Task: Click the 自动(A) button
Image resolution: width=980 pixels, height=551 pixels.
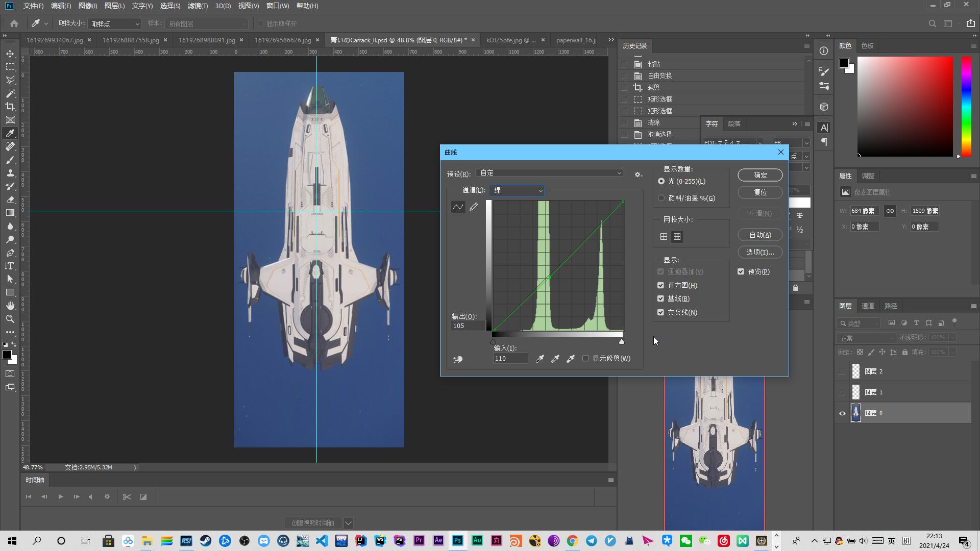Action: pos(760,235)
